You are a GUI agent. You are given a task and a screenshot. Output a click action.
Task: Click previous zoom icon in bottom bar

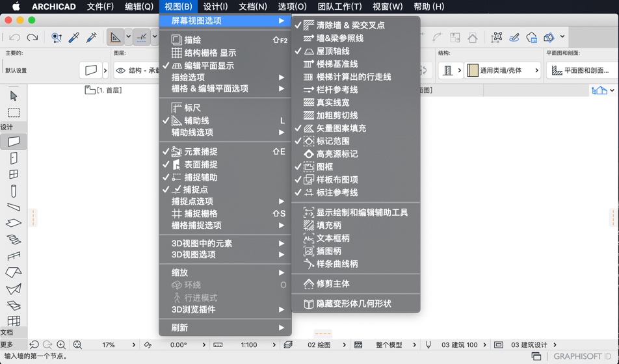(x=34, y=344)
